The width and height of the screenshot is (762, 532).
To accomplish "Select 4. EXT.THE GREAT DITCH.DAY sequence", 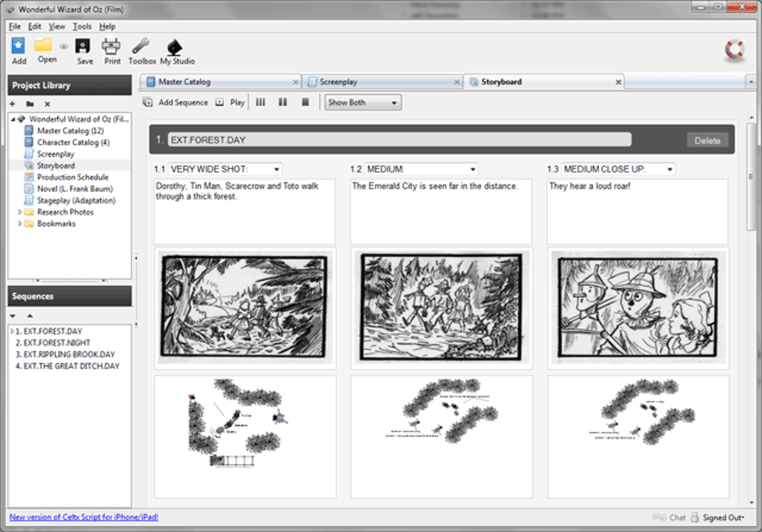I will [x=67, y=366].
